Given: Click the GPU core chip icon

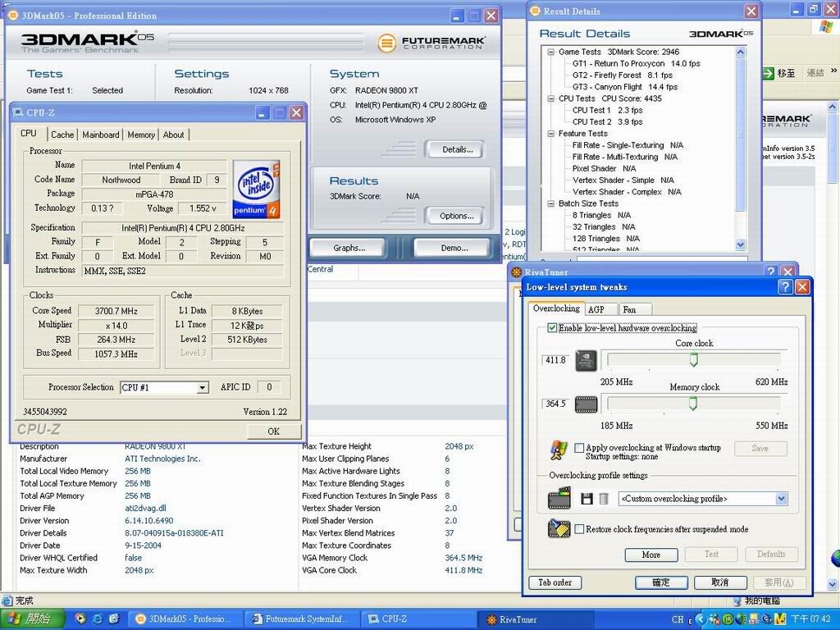Looking at the screenshot, I should click(x=586, y=360).
